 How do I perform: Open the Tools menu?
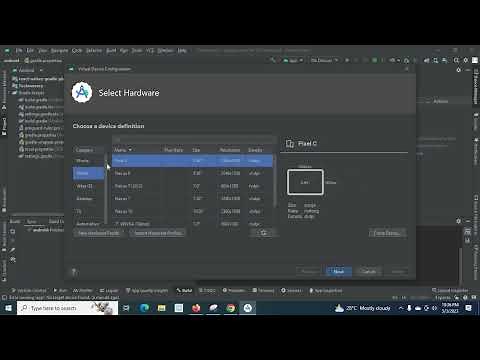pos(137,51)
